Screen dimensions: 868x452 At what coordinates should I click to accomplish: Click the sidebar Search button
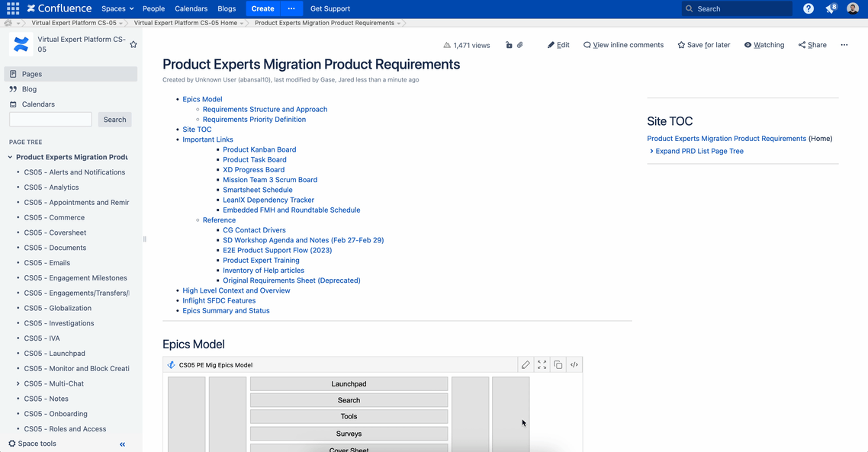114,120
